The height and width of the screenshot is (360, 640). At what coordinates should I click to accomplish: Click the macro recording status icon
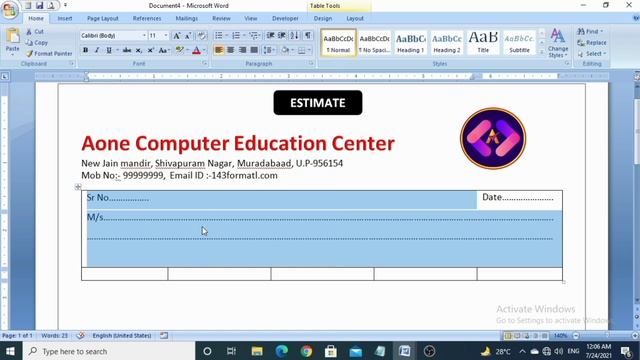tap(164, 336)
